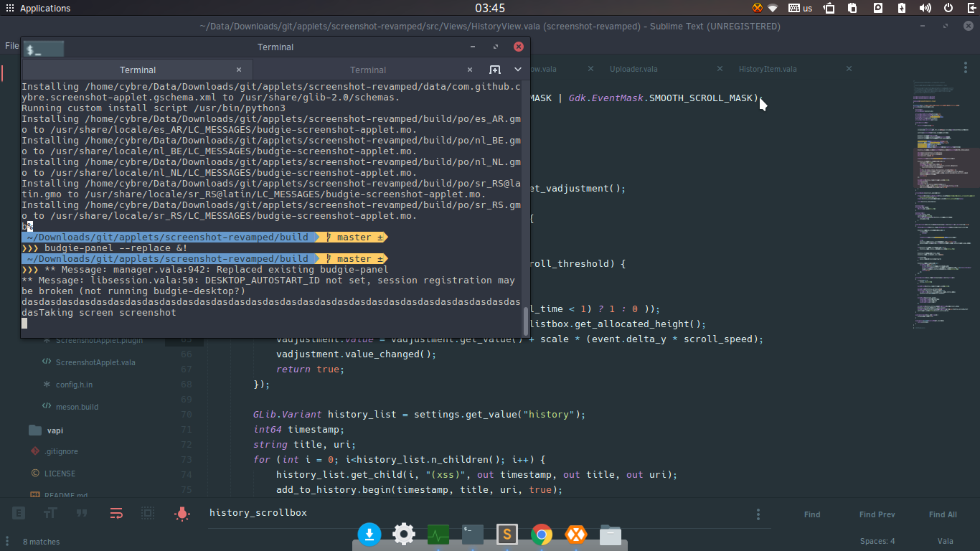Click the terminal window prompt icon

[44, 50]
